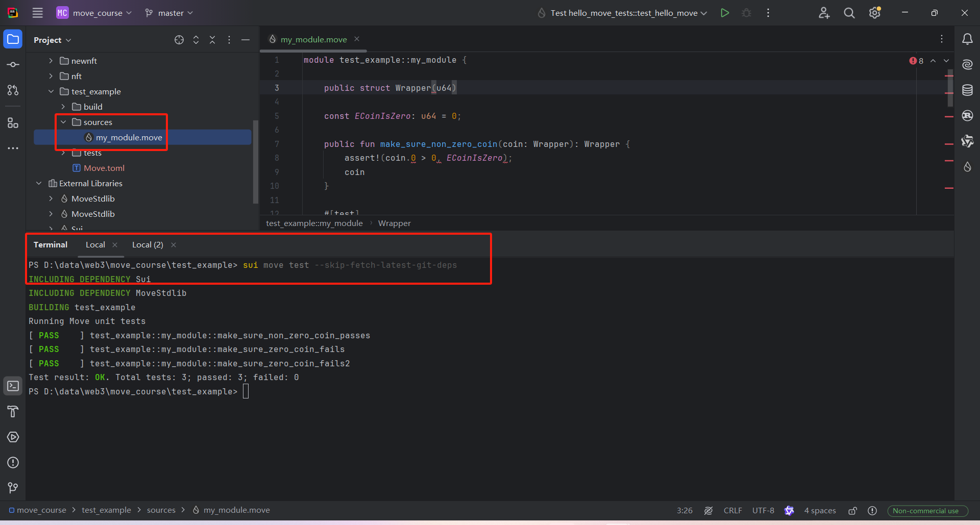
Task: Start debugging the selected configuration
Action: pos(746,13)
